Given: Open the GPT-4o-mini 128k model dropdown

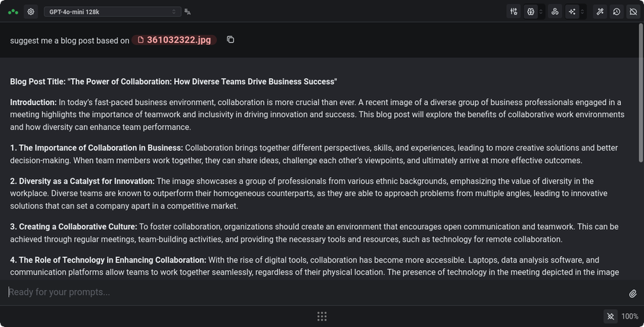Looking at the screenshot, I should [112, 12].
